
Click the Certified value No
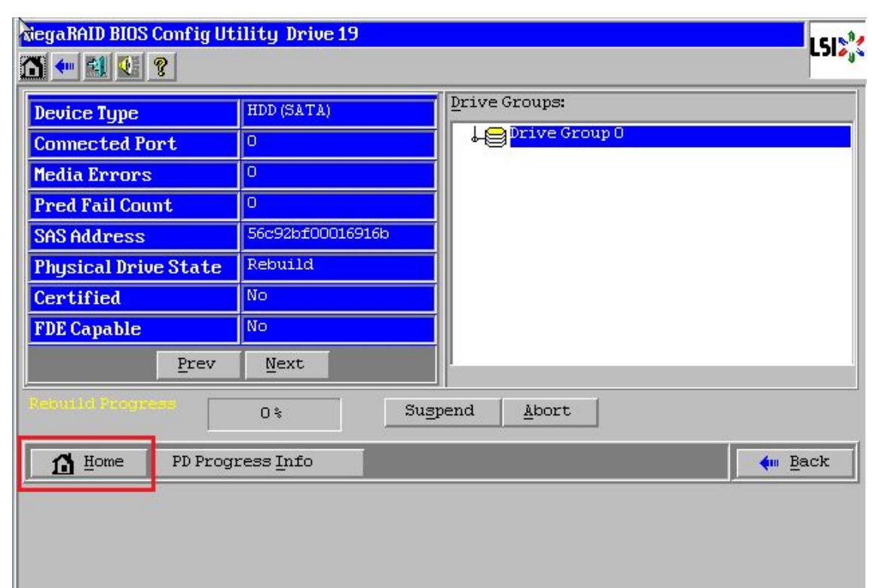point(257,296)
